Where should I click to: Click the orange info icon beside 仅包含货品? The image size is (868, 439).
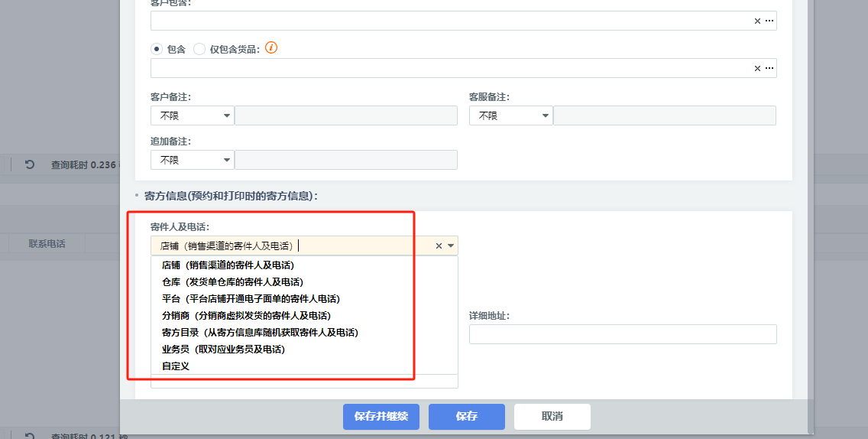[271, 47]
